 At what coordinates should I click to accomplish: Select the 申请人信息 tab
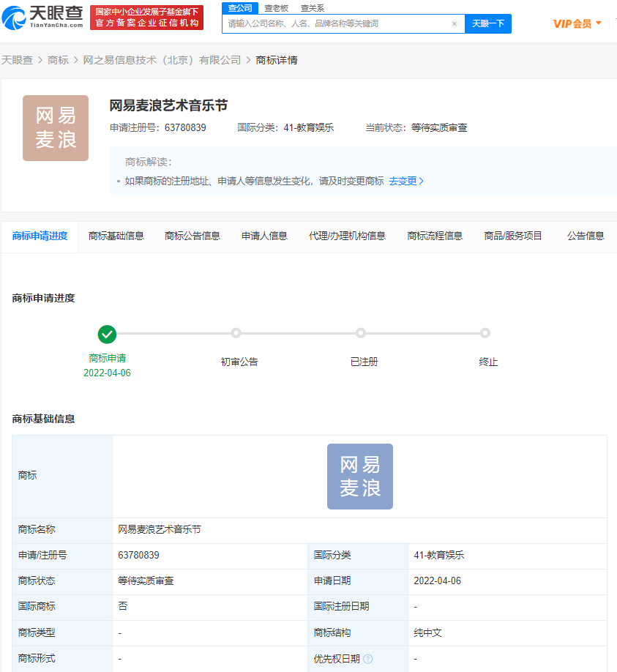264,236
